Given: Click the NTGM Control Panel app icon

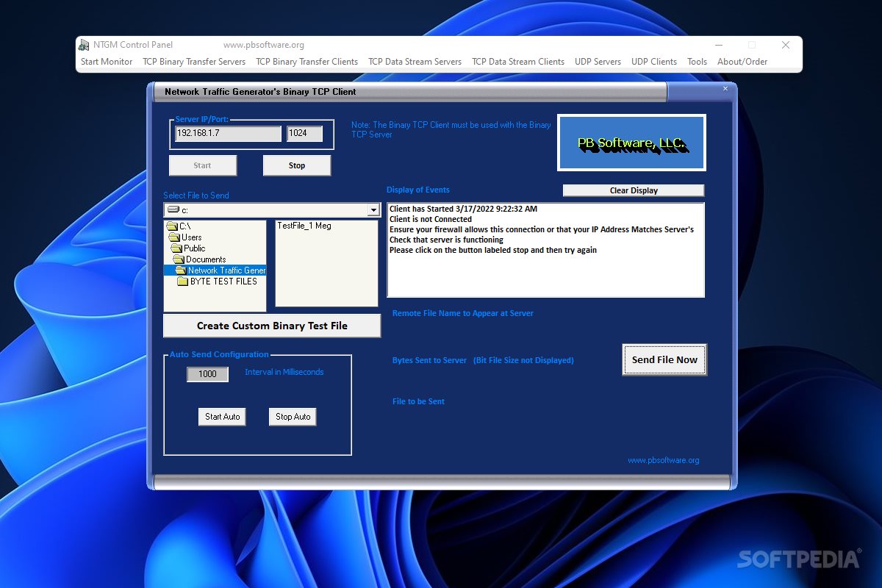Looking at the screenshot, I should click(x=85, y=45).
